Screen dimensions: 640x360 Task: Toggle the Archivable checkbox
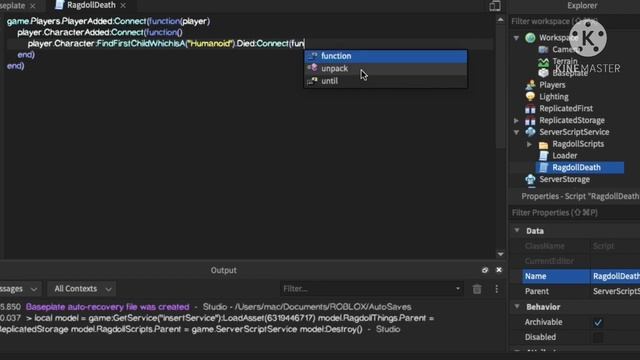598,322
